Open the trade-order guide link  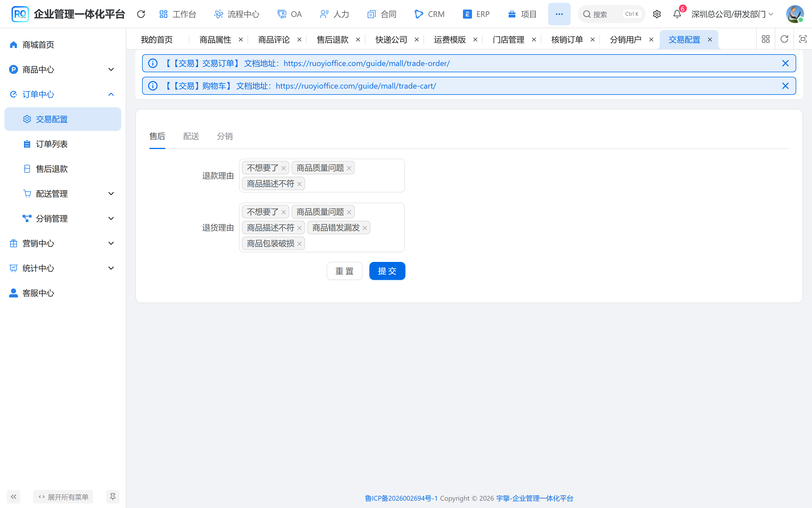pos(367,63)
